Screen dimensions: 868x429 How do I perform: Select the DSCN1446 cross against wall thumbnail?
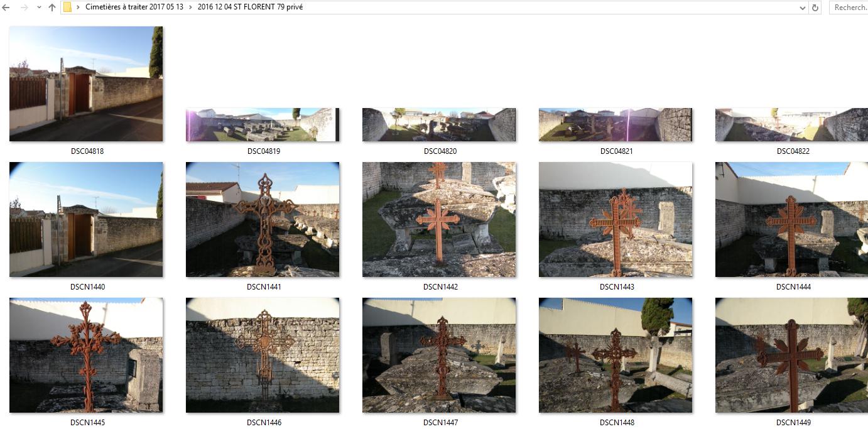[x=263, y=355]
